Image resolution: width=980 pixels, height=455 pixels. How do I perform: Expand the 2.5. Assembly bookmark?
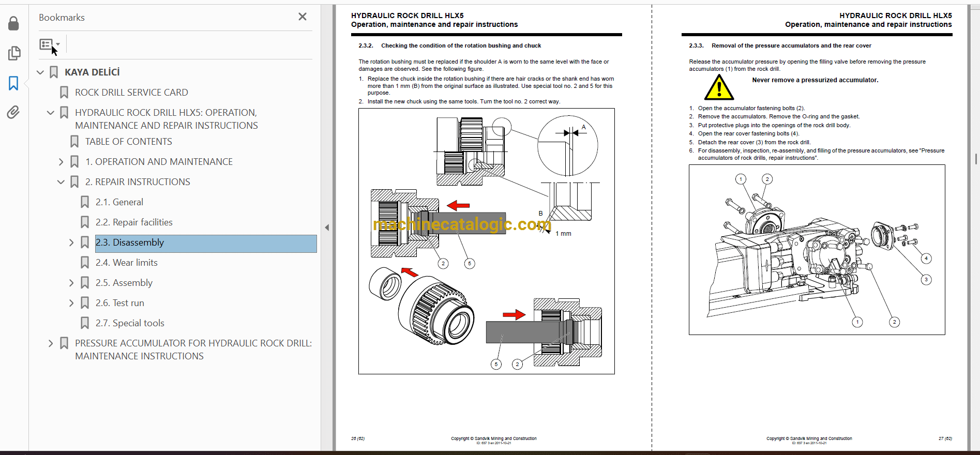(x=71, y=283)
